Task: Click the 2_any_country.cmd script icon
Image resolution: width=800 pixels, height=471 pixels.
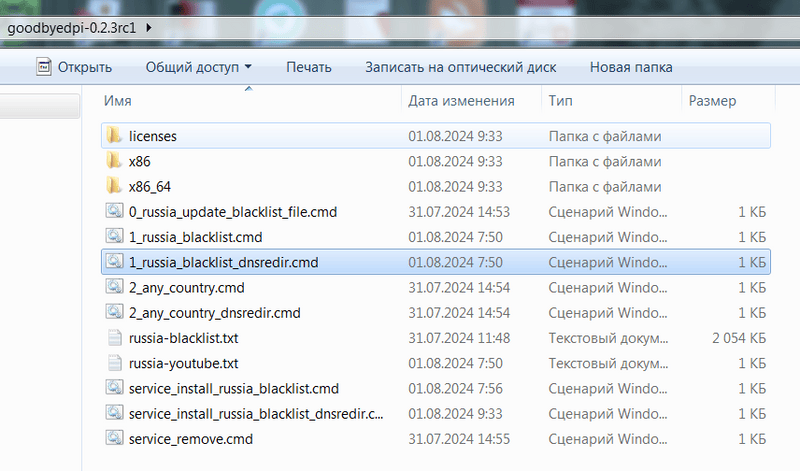Action: (x=114, y=287)
